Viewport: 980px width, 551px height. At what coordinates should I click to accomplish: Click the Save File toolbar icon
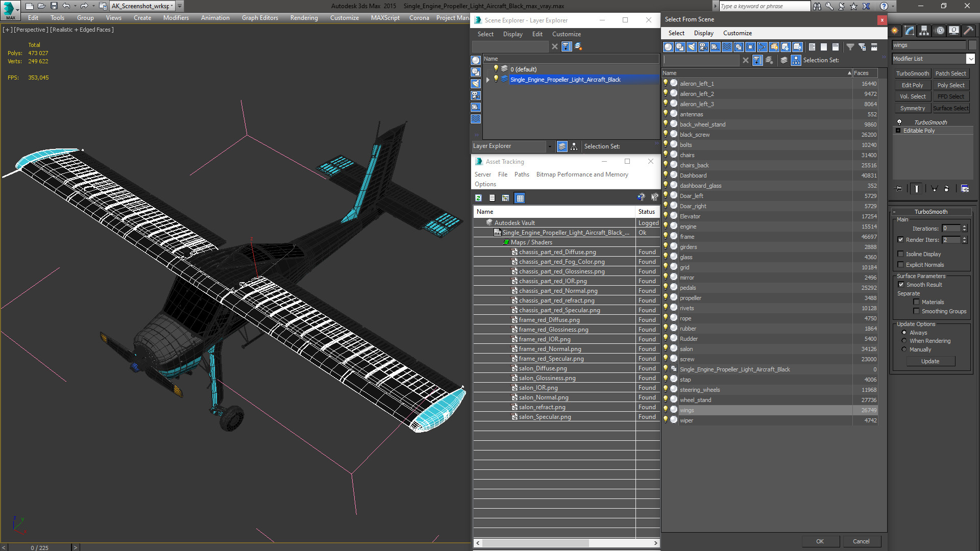(54, 6)
